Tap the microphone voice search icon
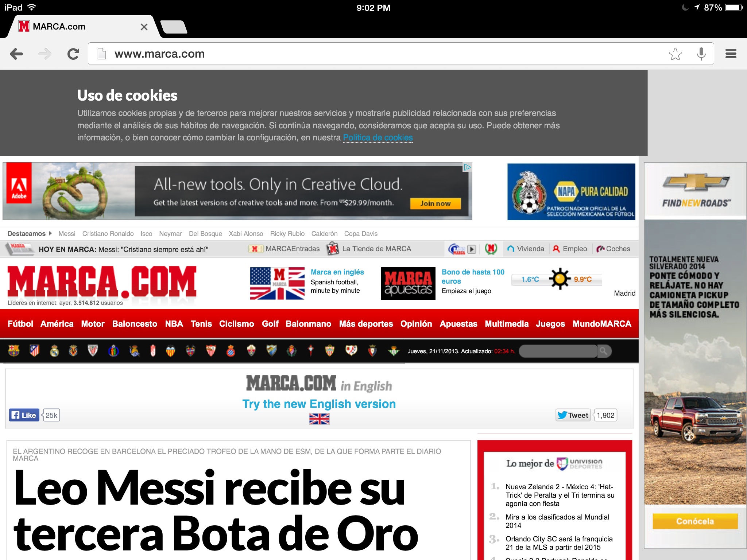Screen dimensions: 747x560 pyautogui.click(x=701, y=54)
